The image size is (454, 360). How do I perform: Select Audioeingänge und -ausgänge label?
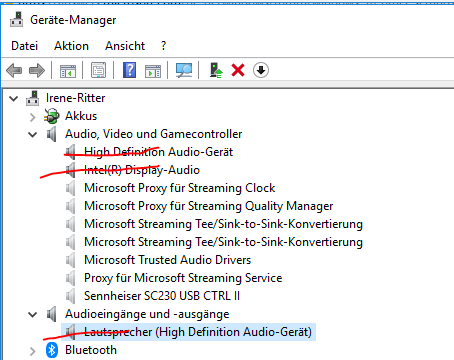147,314
